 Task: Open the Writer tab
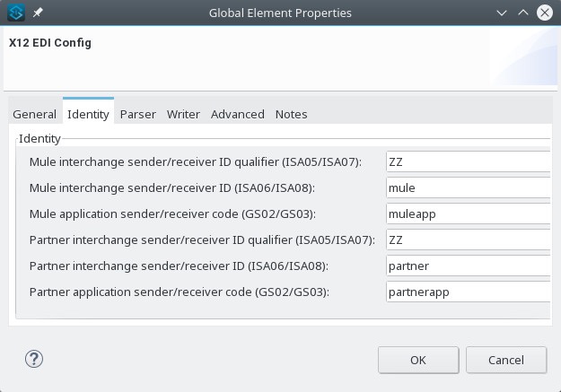point(183,115)
